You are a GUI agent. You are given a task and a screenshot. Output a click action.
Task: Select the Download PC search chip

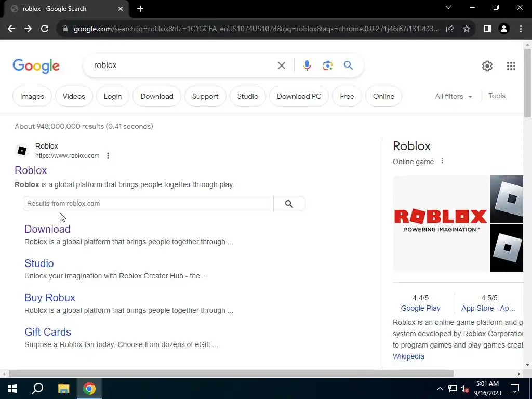(299, 96)
